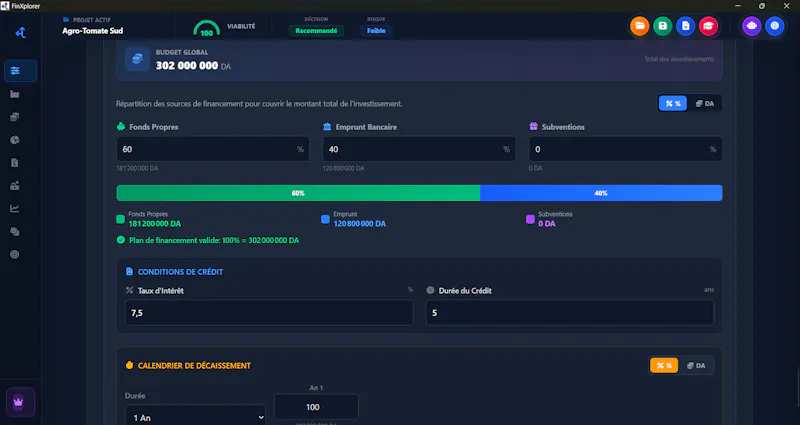
Task: Click the blue globe button in header
Action: point(774,26)
